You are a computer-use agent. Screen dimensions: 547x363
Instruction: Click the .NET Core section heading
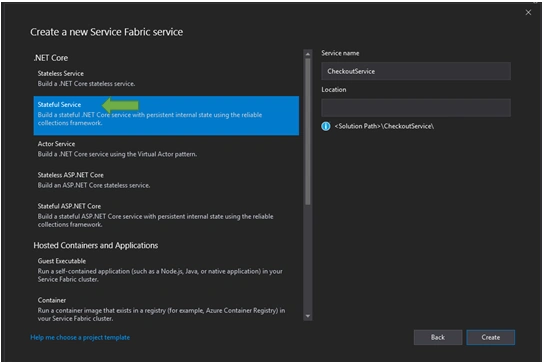pyautogui.click(x=51, y=58)
